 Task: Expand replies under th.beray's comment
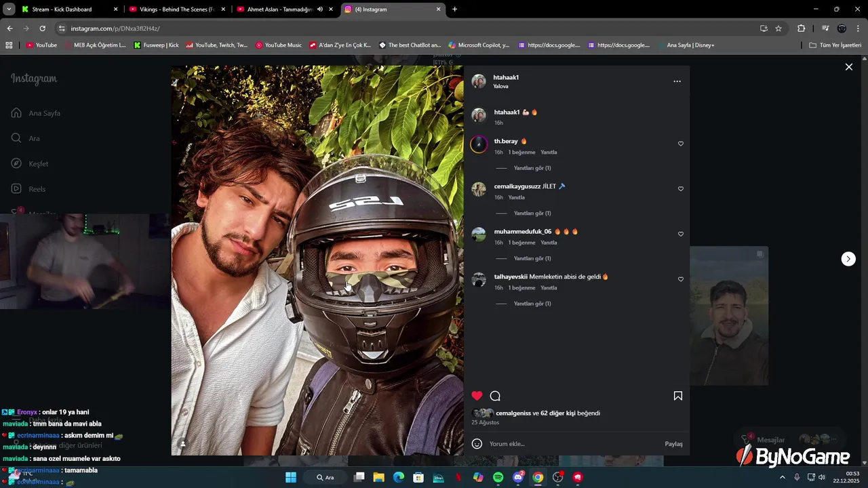[532, 168]
